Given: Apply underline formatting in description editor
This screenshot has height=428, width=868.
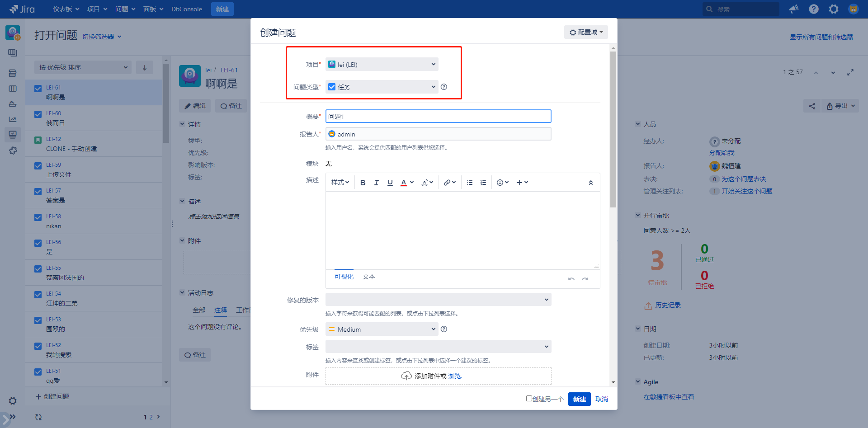Looking at the screenshot, I should [390, 183].
